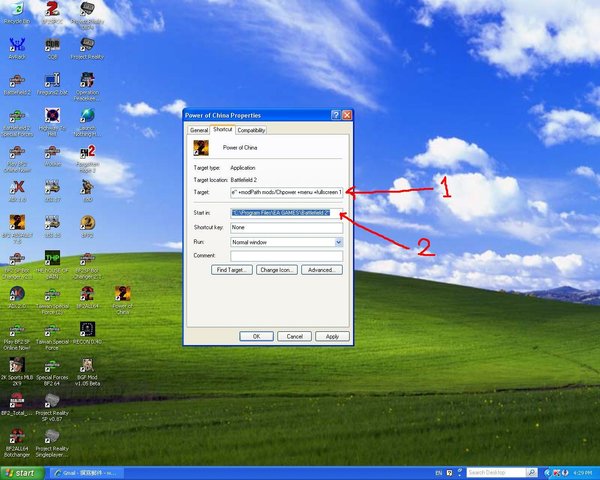Select the AIX 1.0 desktop shortcut

click(x=17, y=191)
